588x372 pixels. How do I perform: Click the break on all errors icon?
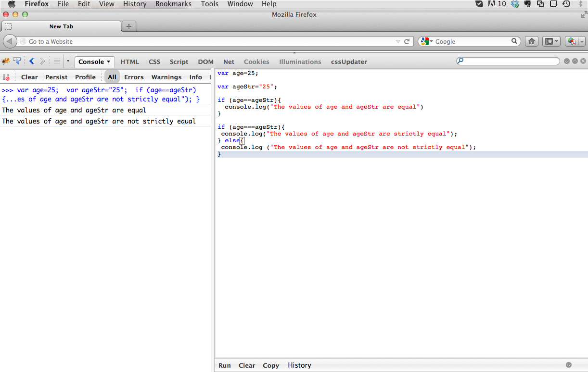7,77
